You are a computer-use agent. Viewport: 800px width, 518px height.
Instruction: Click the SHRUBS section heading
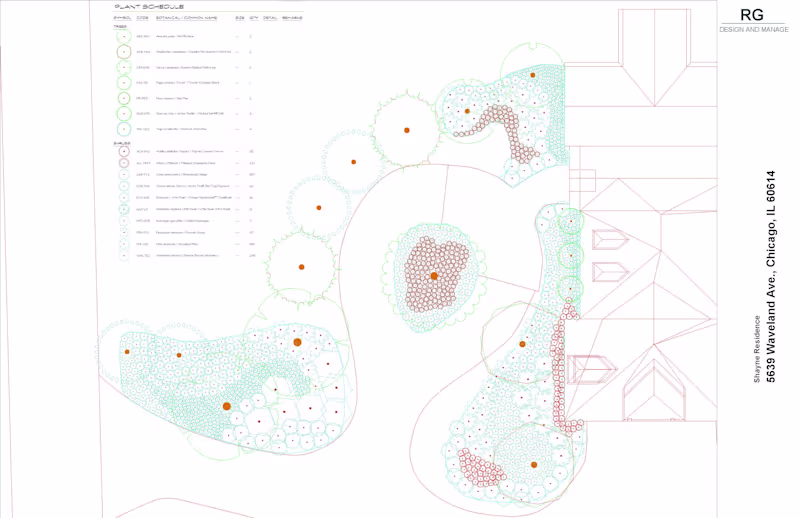coord(122,143)
